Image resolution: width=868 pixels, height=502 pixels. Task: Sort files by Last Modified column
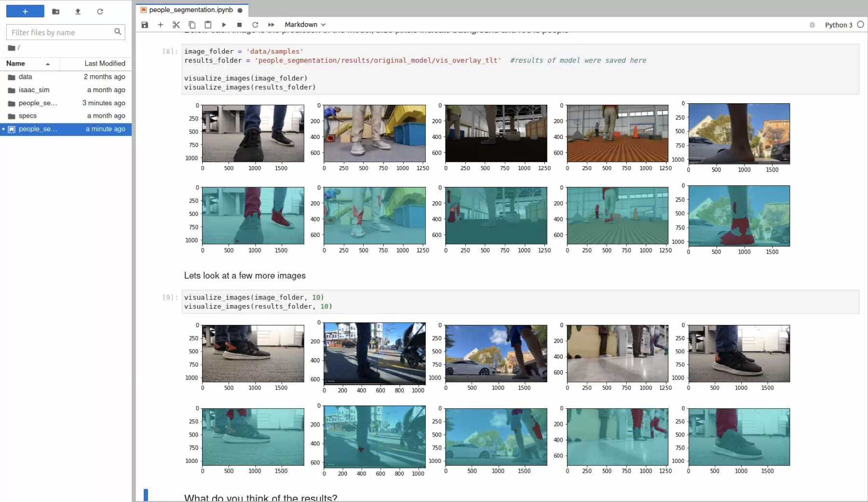tap(95, 63)
